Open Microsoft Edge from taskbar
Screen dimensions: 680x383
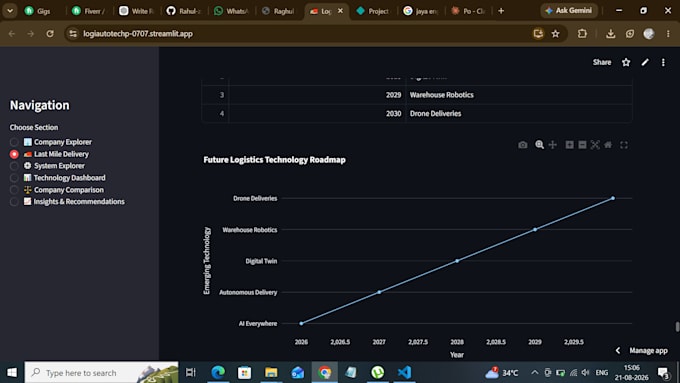[218, 372]
